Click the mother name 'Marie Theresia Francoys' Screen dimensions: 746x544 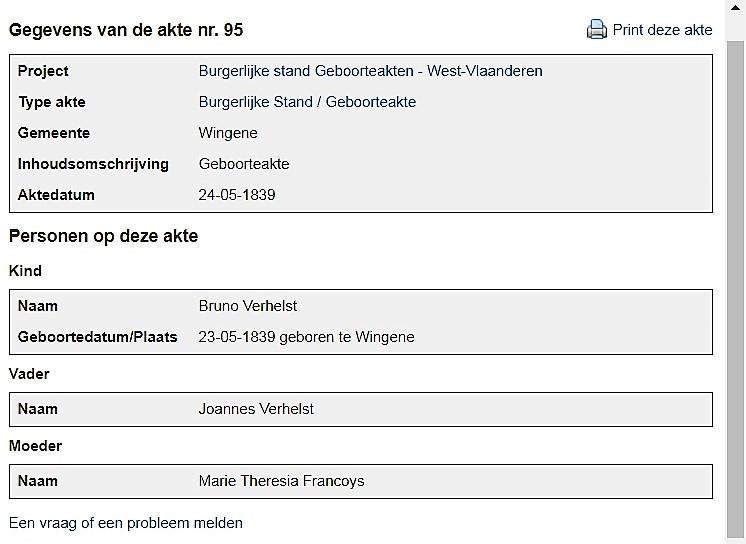click(x=281, y=481)
